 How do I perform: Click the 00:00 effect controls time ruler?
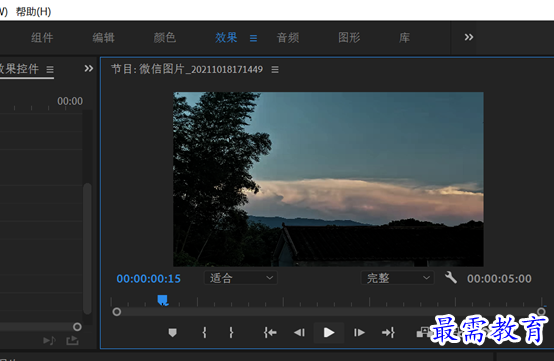tap(70, 101)
